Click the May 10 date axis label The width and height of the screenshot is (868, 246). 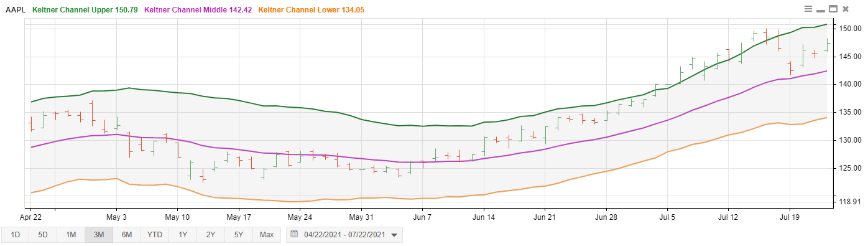[x=177, y=217]
